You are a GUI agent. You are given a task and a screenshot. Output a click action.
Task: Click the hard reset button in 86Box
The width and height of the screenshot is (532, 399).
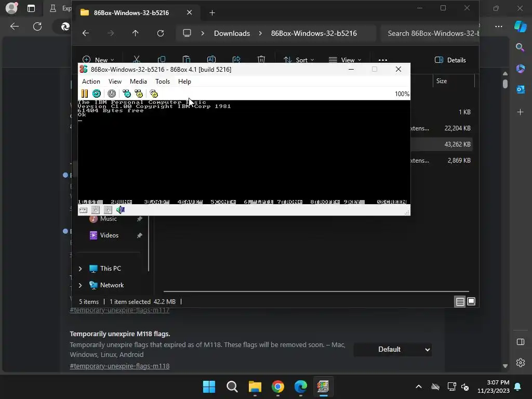[97, 94]
